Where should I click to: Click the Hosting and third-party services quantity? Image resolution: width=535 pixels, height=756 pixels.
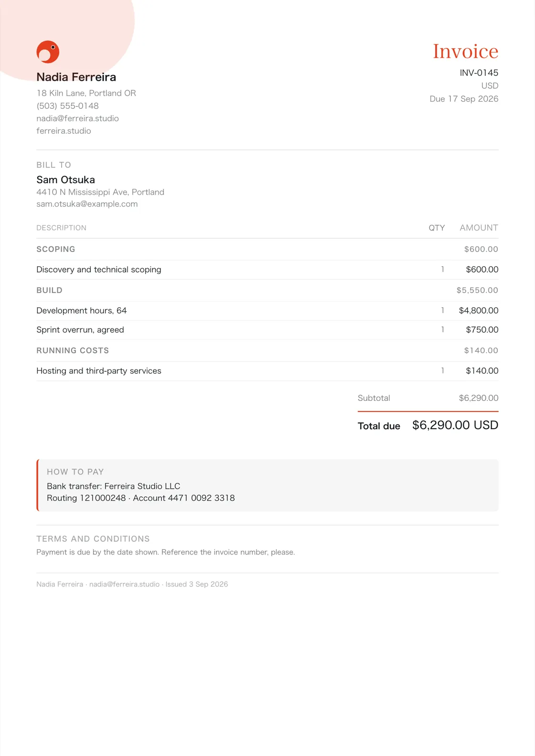tap(443, 371)
